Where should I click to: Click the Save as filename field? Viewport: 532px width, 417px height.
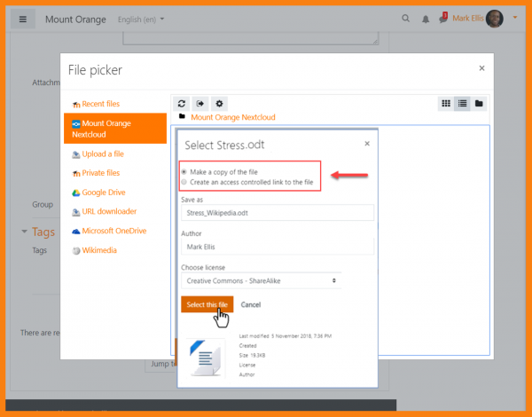pos(277,213)
